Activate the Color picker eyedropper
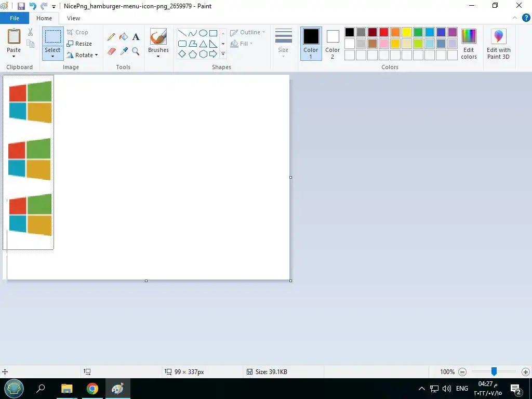The height and width of the screenshot is (399, 532). click(124, 51)
